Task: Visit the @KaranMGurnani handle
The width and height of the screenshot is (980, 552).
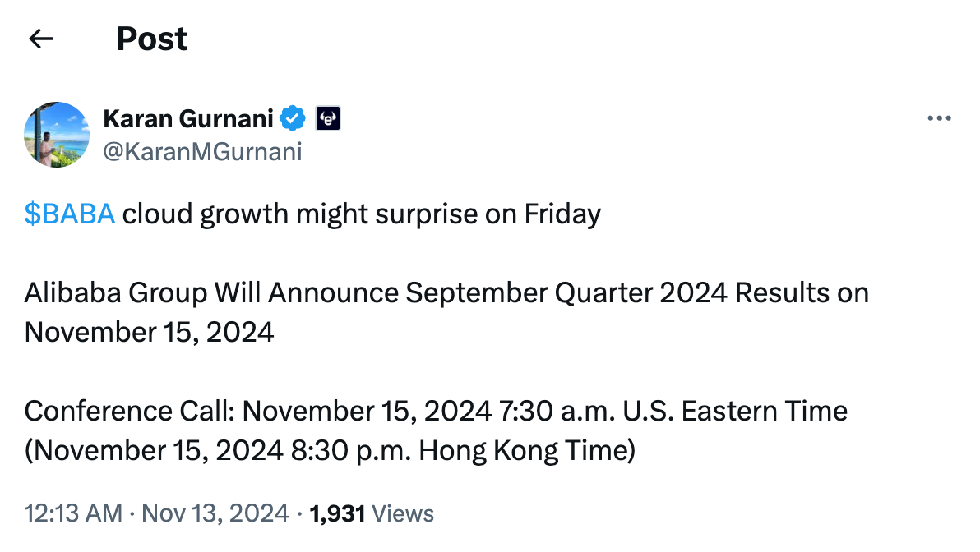Action: (x=202, y=151)
